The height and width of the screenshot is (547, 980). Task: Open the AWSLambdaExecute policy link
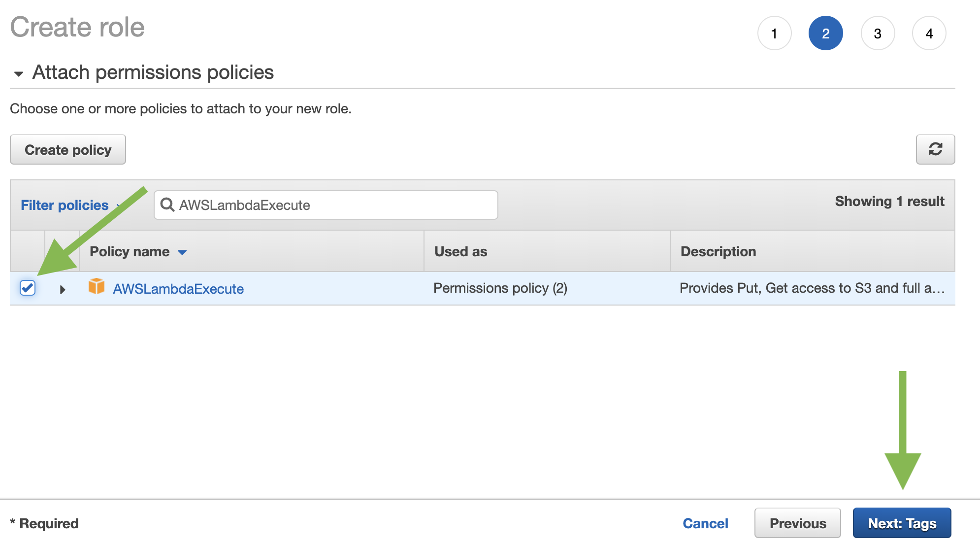178,289
